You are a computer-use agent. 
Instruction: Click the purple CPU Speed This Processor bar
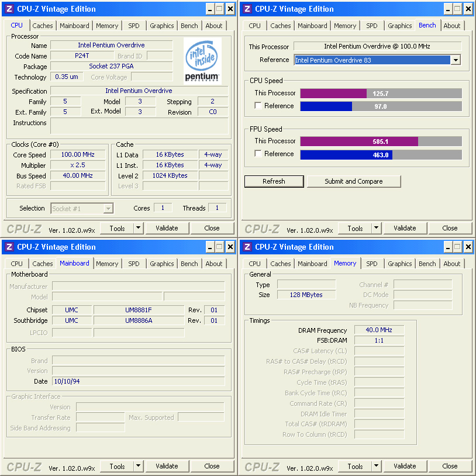tap(333, 94)
